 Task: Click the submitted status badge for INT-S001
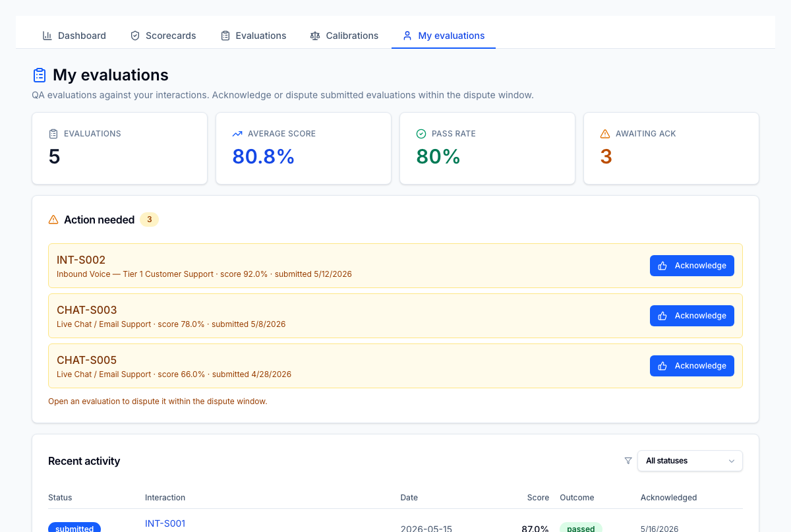74,528
